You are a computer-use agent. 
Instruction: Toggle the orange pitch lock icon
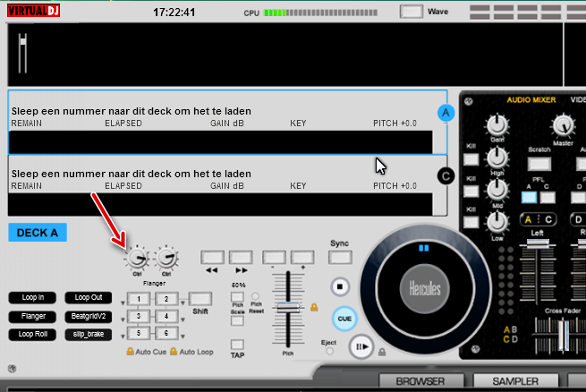(x=314, y=307)
